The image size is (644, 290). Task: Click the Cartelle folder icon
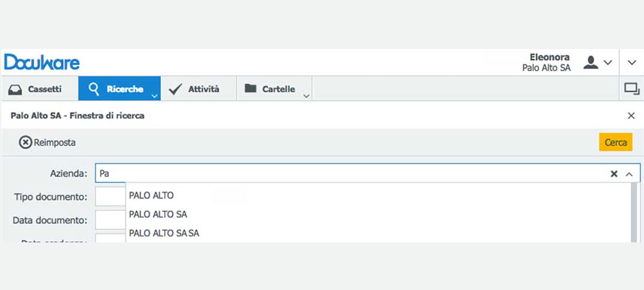pos(250,88)
